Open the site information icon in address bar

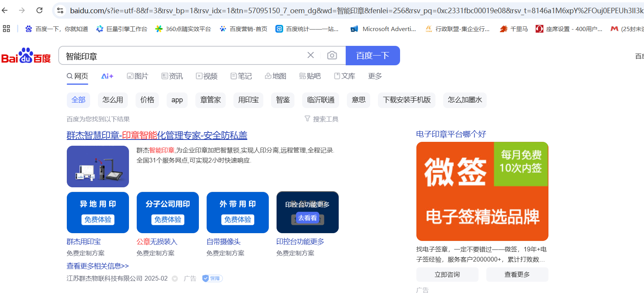[x=60, y=10]
